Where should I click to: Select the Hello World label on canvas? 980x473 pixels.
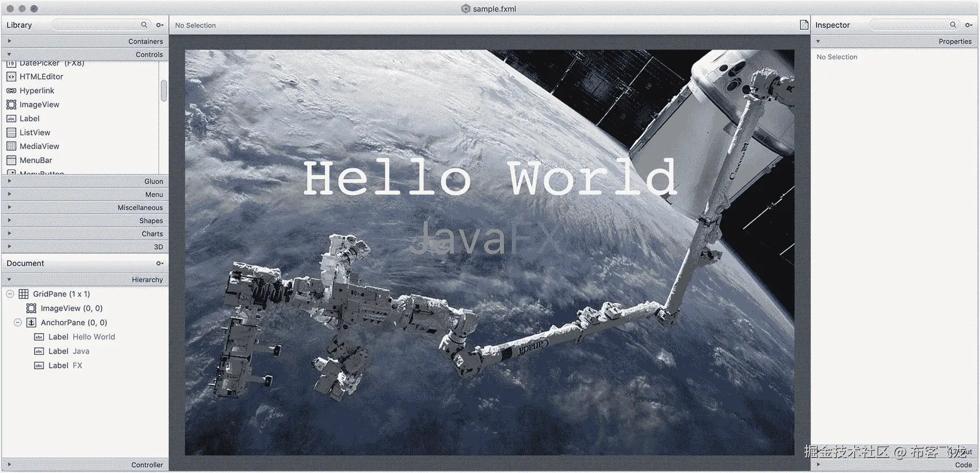tap(490, 178)
